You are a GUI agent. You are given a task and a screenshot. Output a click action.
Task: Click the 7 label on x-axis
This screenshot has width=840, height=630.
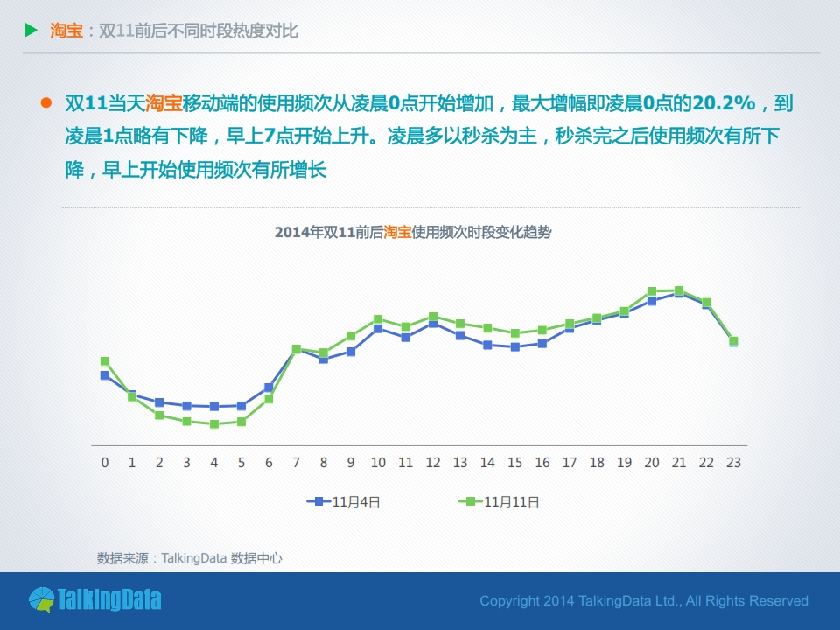(296, 462)
